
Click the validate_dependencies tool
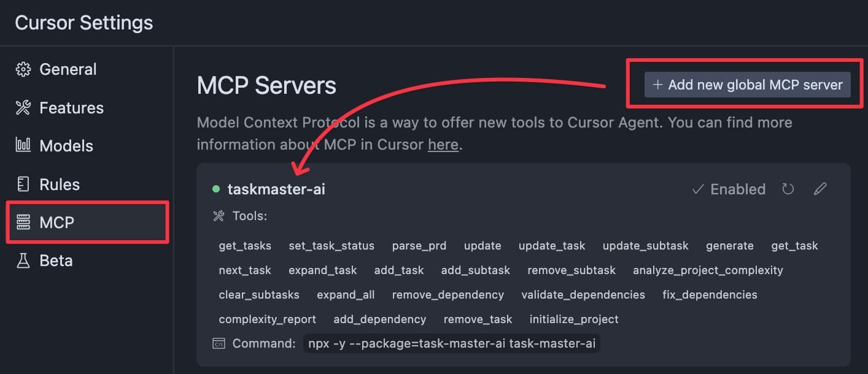click(583, 295)
